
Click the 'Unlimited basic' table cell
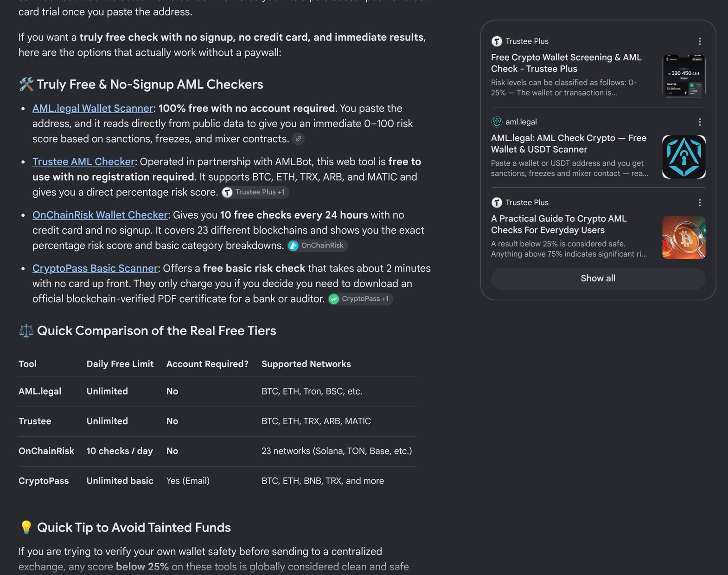point(120,481)
